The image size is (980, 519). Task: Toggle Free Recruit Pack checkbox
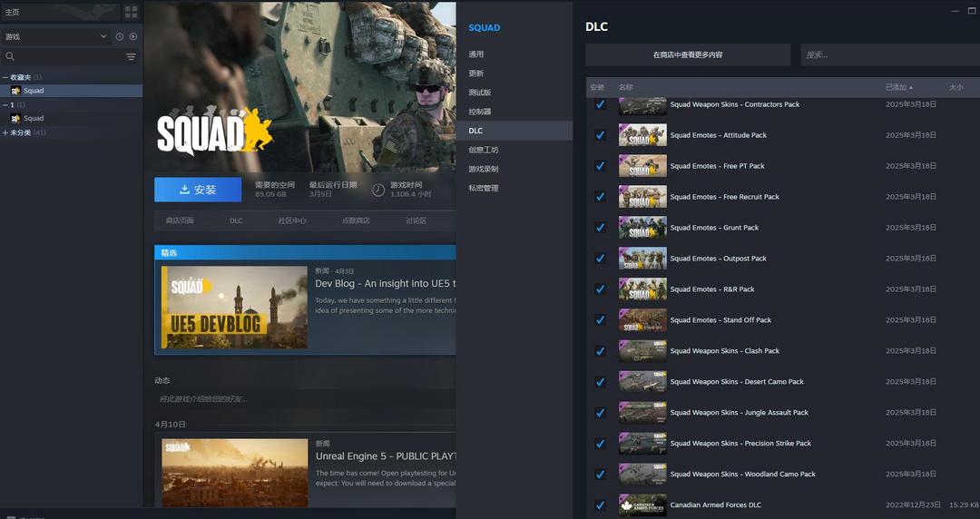point(600,197)
